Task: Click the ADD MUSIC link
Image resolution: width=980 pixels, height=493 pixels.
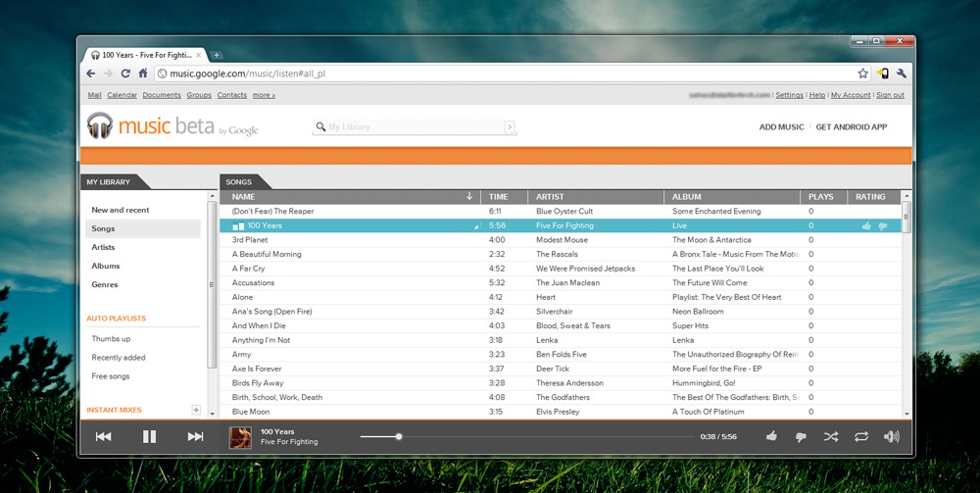Action: click(x=781, y=126)
